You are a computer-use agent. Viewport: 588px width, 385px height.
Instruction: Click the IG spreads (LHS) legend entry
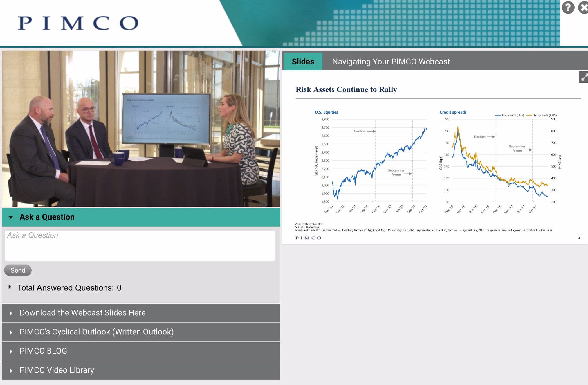point(509,115)
